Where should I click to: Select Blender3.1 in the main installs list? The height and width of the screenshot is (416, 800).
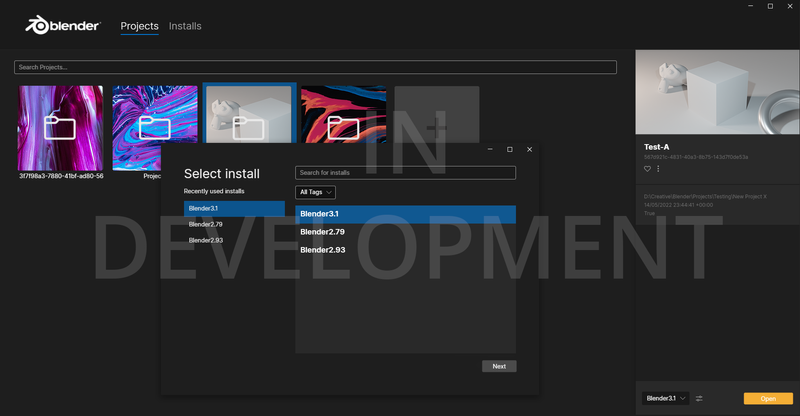(x=405, y=214)
